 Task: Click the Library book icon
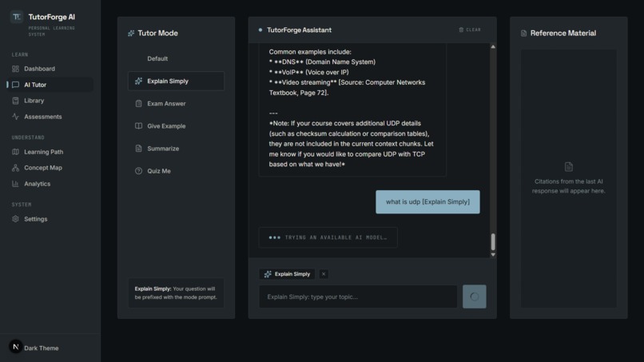15,101
